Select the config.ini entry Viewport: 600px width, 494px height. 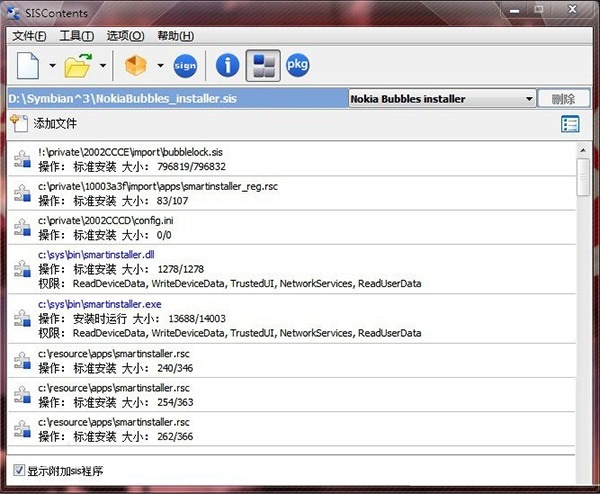(292, 227)
